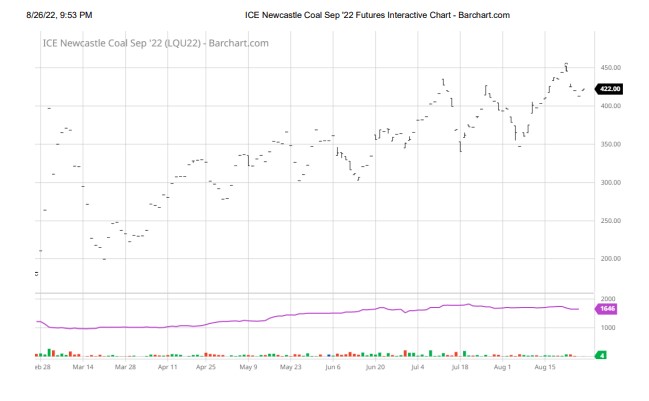Click the chart title ICE Newcastle Coal Sep '22
Viewport: 649px width, 401px height.
click(155, 43)
